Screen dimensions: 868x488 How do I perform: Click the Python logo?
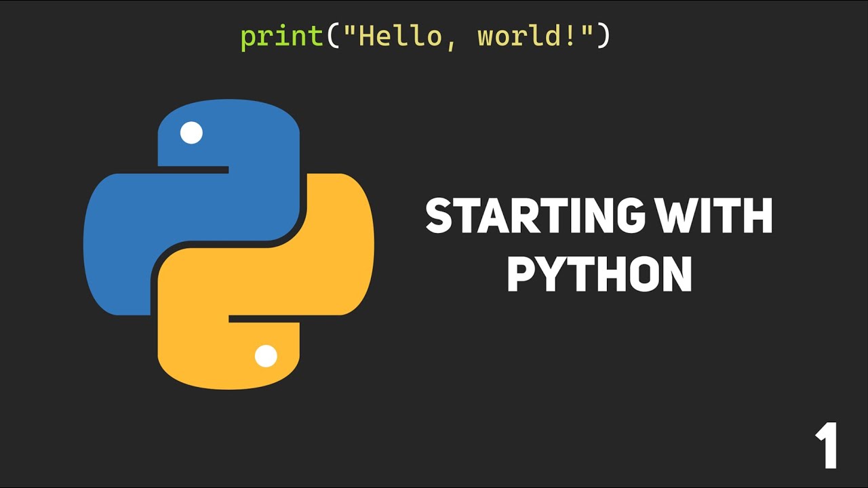pos(229,245)
